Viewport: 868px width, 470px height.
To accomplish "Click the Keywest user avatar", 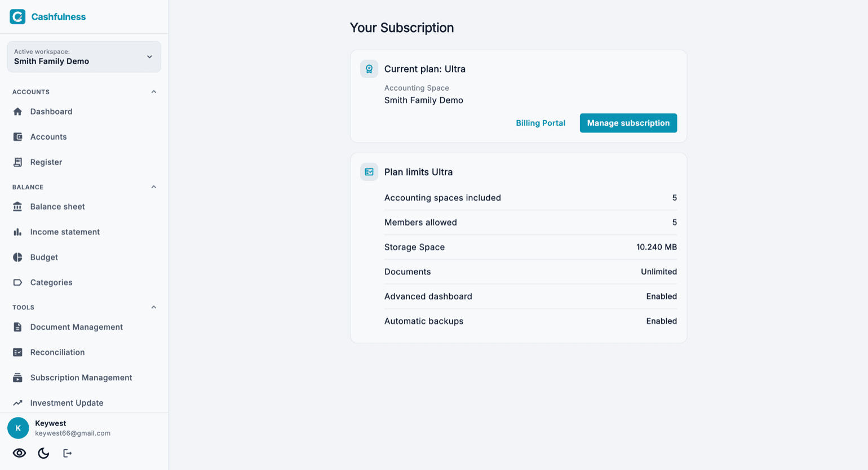I will [x=18, y=428].
